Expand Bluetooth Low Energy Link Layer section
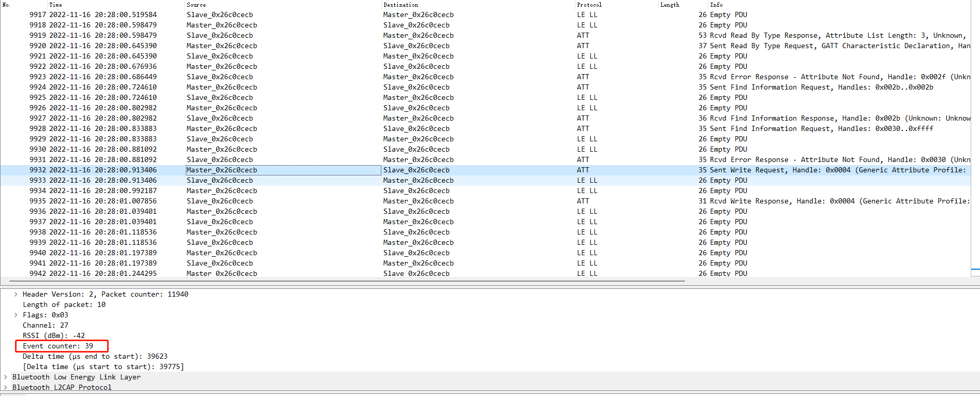Viewport: 980px width, 396px height. (6, 377)
